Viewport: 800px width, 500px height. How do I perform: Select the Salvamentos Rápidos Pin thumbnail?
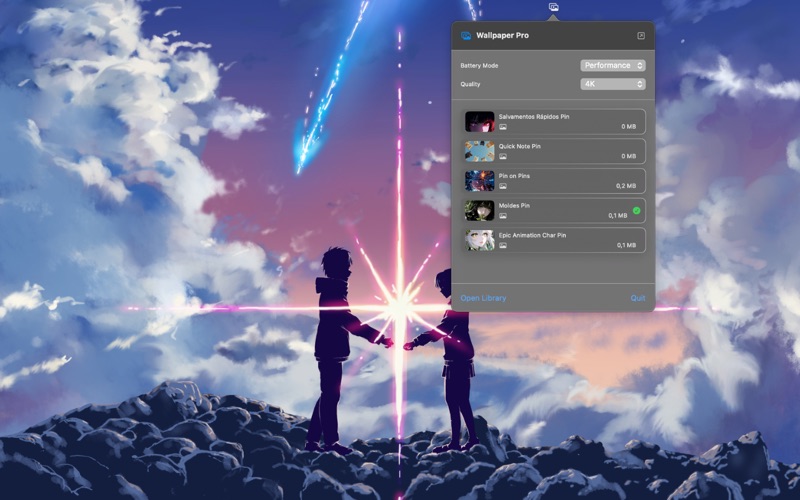coord(480,121)
